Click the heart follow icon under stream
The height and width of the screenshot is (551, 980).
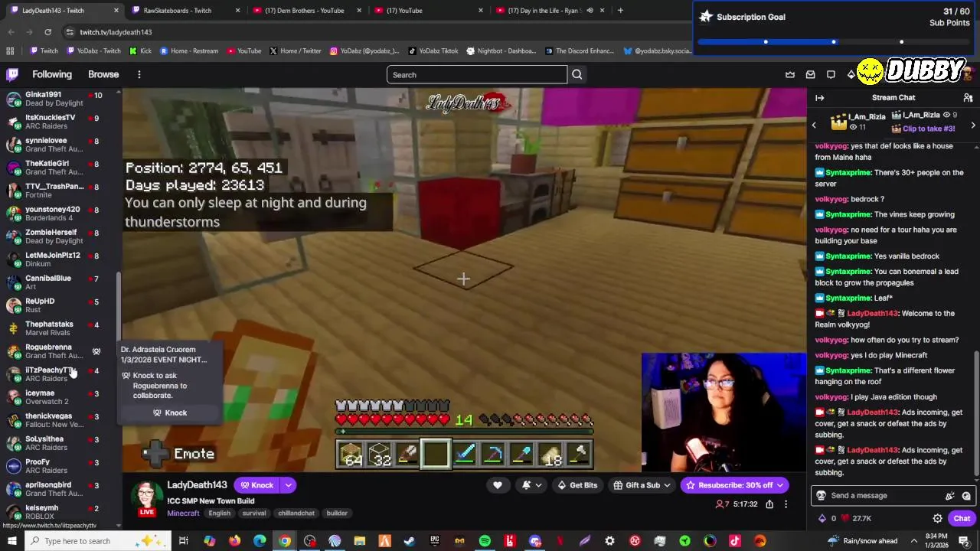point(497,485)
